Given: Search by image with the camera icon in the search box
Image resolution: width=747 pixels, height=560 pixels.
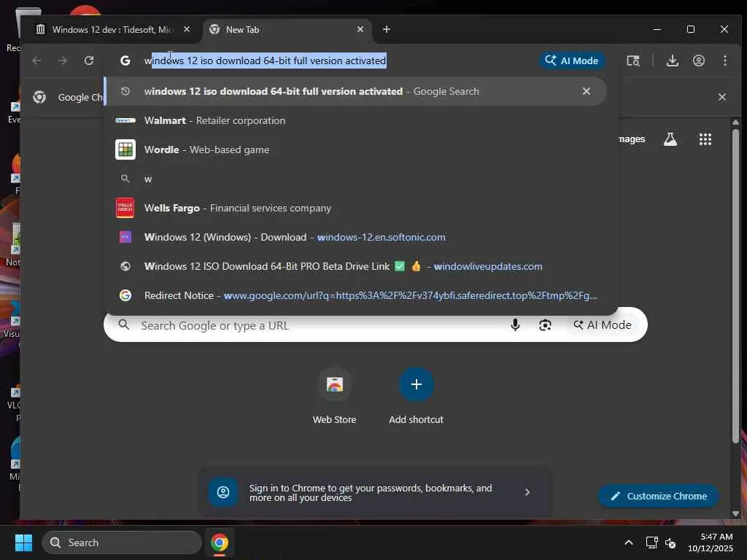Looking at the screenshot, I should coord(545,324).
